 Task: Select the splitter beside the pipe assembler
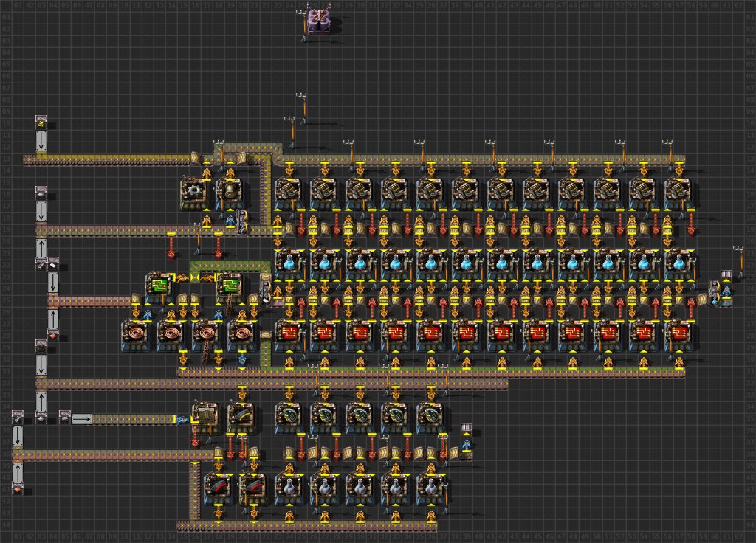click(x=241, y=221)
